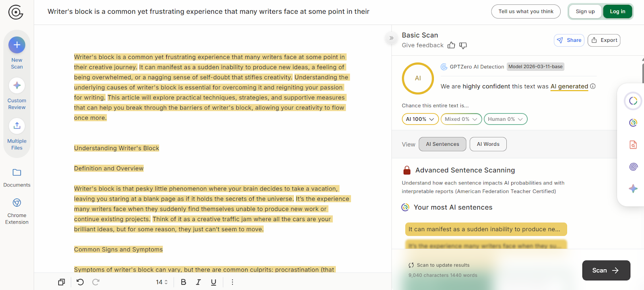Click the Export button
644x290 pixels.
(604, 40)
